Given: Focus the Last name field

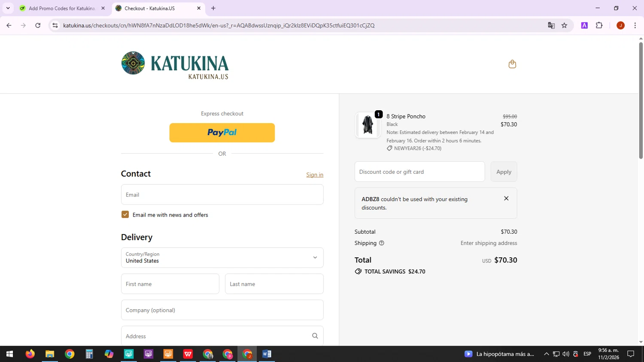Looking at the screenshot, I should [274, 284].
